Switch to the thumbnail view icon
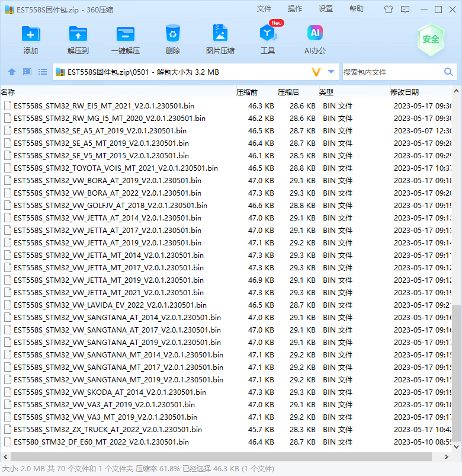462x476 pixels. point(27,72)
